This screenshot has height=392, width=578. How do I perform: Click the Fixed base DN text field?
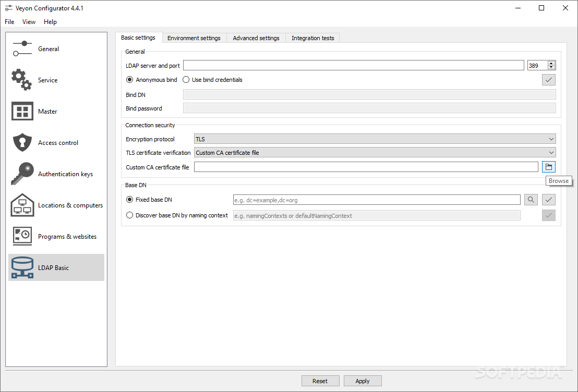point(377,200)
